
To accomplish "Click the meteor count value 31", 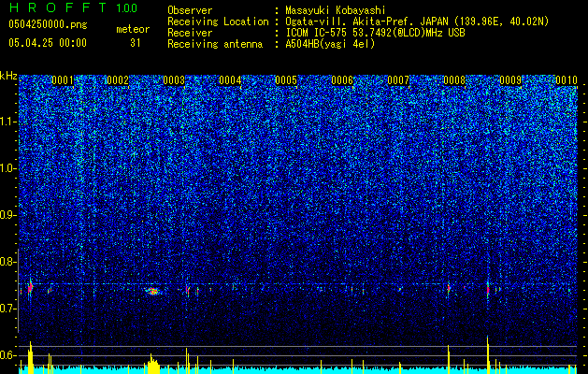I will click(x=136, y=43).
